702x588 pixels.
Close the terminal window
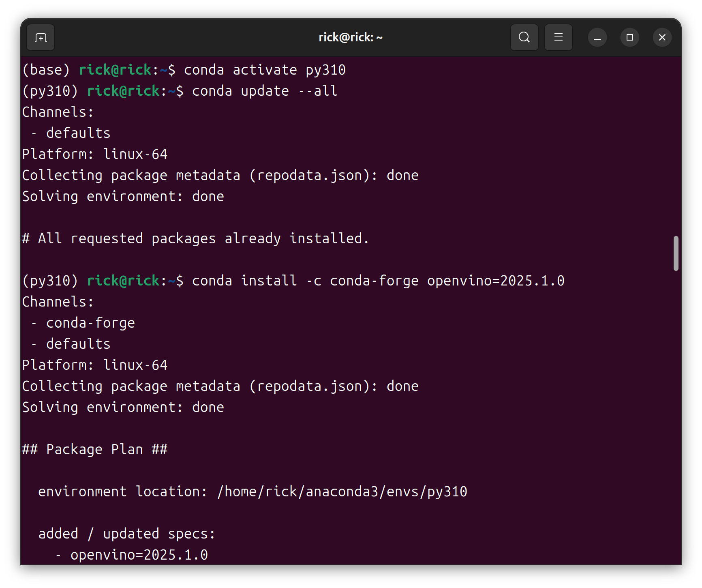tap(662, 38)
